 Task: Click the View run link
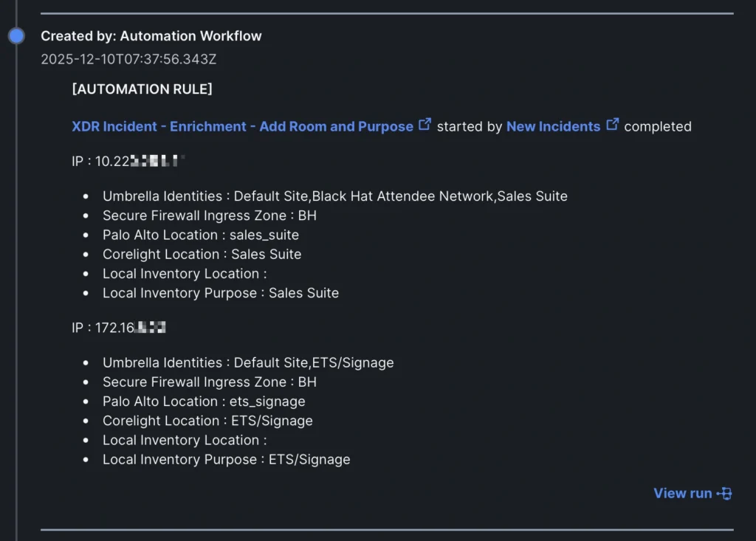682,493
